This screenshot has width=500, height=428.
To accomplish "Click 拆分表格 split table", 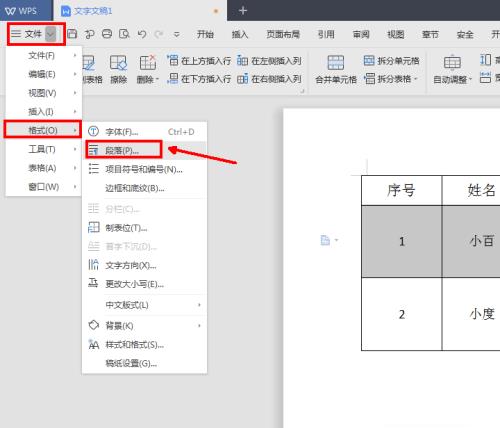I will (x=391, y=79).
